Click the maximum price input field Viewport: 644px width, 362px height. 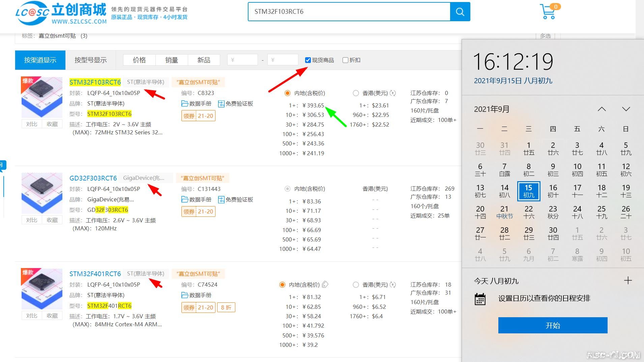coord(283,60)
